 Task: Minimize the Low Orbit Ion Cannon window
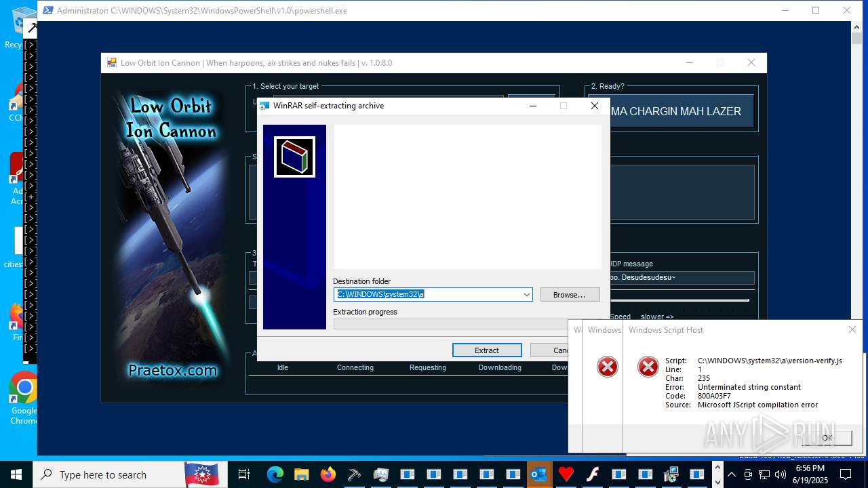point(690,63)
